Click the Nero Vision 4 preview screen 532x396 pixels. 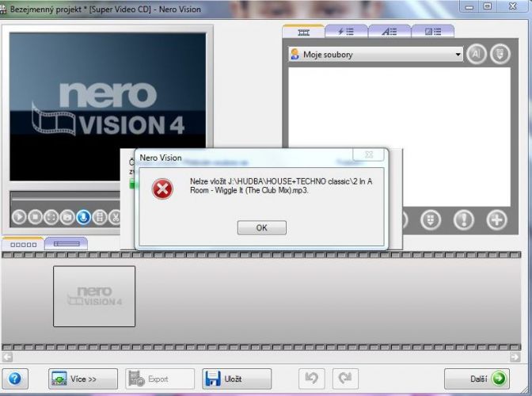click(x=108, y=107)
